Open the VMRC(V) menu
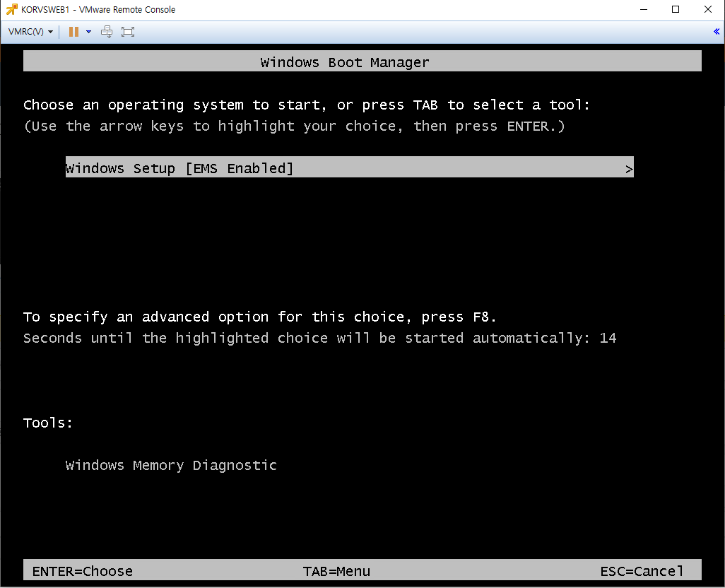 point(30,32)
